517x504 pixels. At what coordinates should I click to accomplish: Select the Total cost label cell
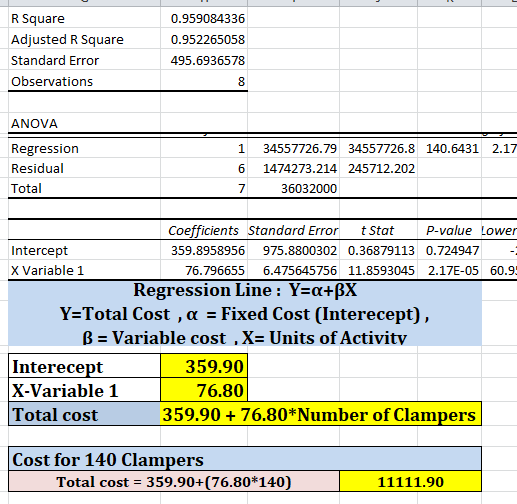click(85, 415)
